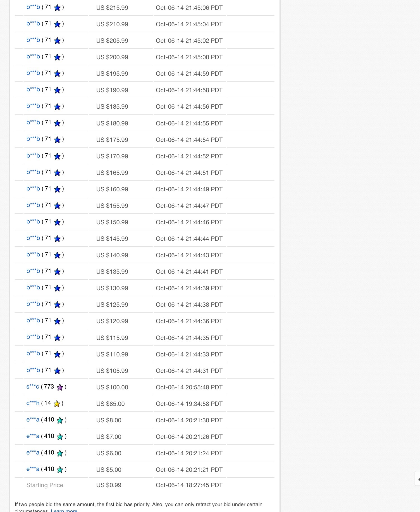Open b***b link on the $110.99 bid
This screenshot has width=420, height=512.
[33, 354]
